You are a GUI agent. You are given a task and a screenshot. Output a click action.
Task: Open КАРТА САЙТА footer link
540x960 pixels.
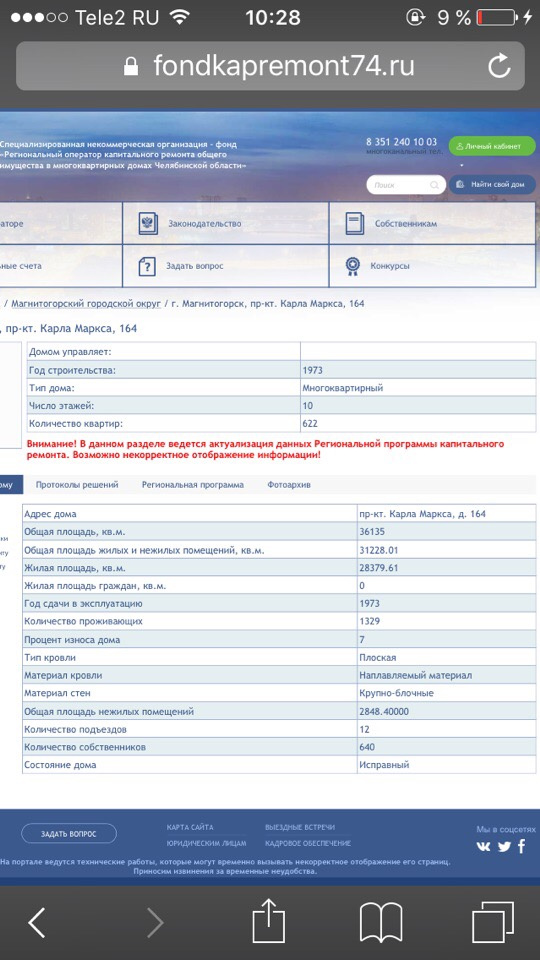point(190,827)
